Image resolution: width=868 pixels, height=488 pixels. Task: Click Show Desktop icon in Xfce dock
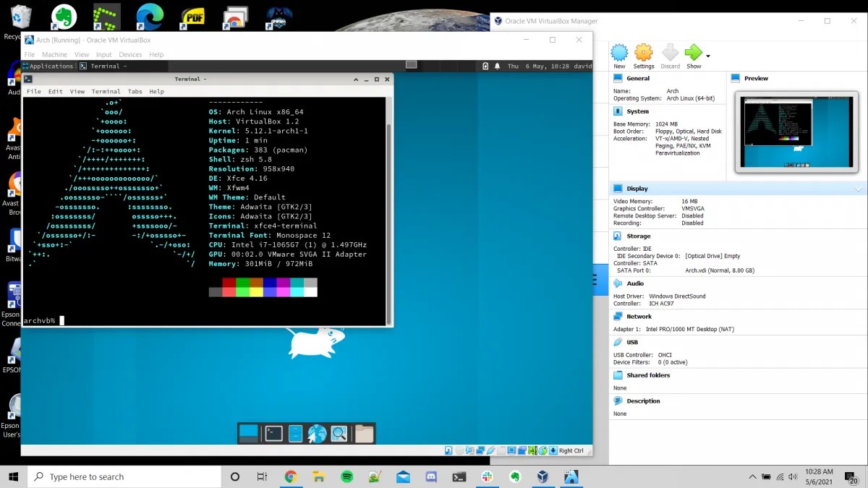(x=249, y=433)
